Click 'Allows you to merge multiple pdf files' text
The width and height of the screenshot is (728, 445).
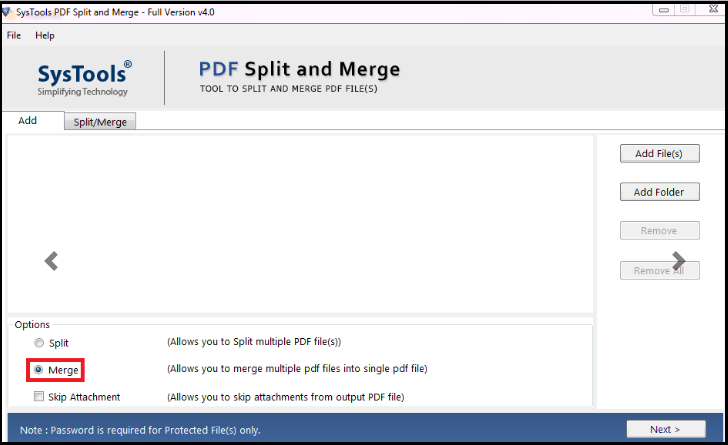point(297,369)
